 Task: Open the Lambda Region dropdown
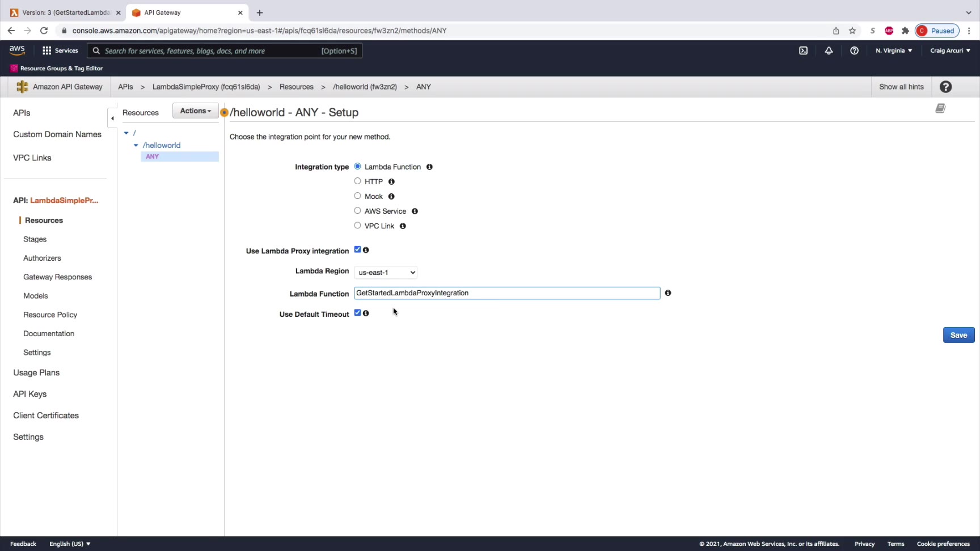point(386,273)
